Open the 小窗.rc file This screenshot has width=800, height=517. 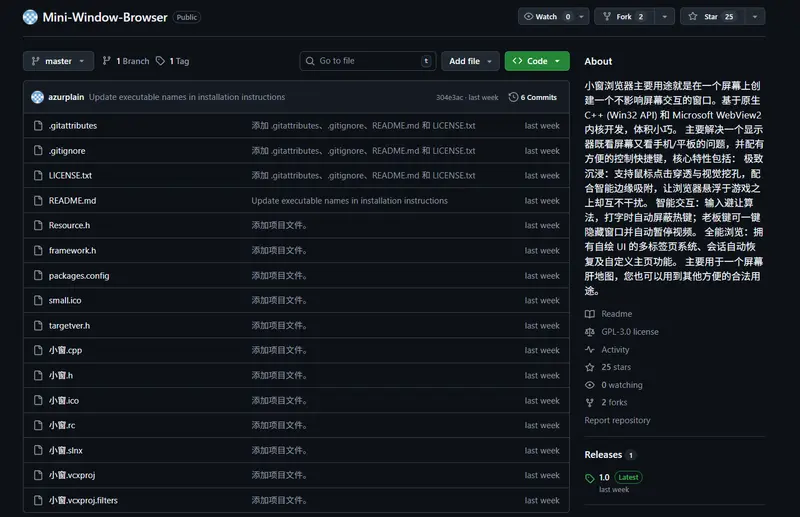click(62, 425)
